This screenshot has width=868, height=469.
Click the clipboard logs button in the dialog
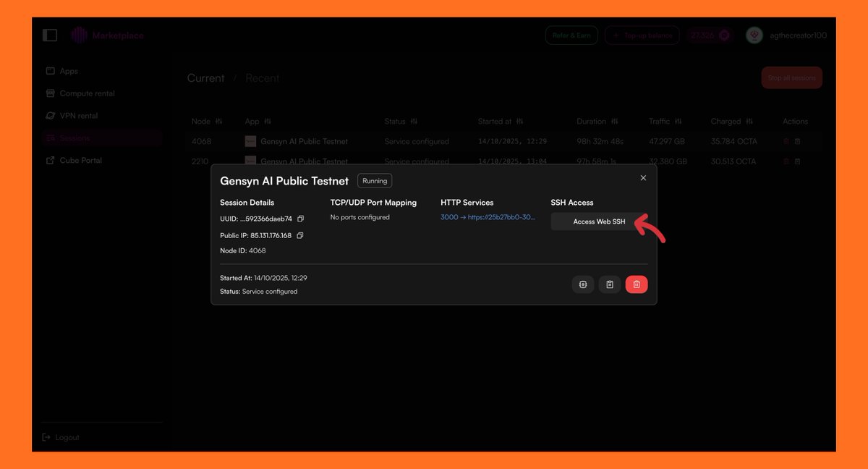[610, 284]
